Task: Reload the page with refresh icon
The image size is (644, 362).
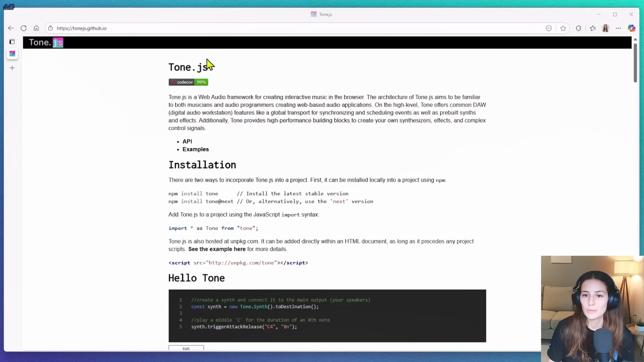Action: [23, 28]
